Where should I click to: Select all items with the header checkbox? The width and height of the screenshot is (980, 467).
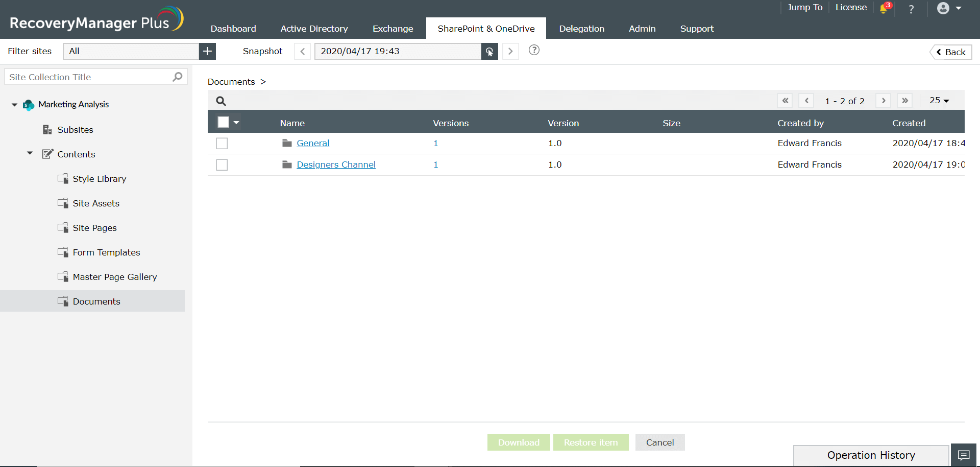[223, 122]
